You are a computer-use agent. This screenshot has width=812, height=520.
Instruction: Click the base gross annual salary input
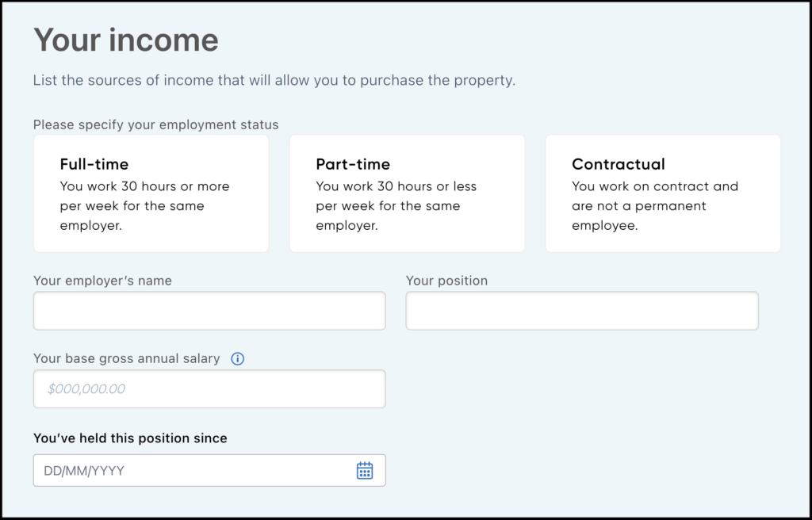[x=209, y=389]
